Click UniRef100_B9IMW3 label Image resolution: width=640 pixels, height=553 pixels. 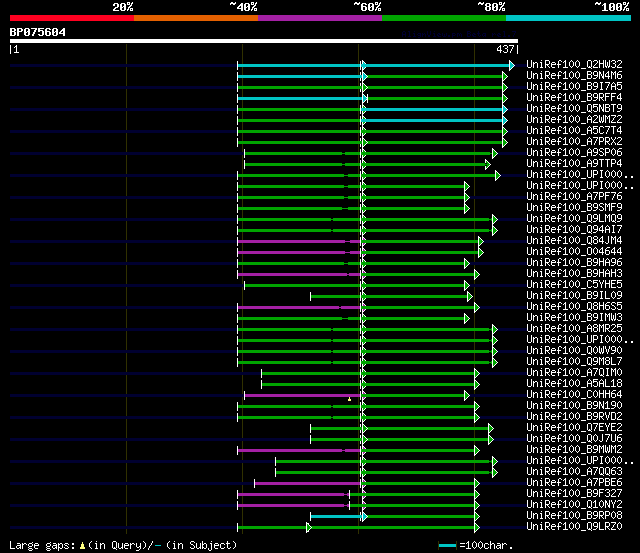tap(574, 318)
